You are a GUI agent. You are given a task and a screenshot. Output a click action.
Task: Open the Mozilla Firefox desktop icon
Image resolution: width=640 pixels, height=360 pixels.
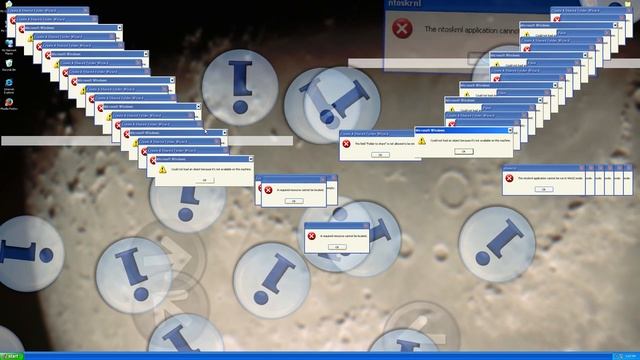pyautogui.click(x=9, y=104)
